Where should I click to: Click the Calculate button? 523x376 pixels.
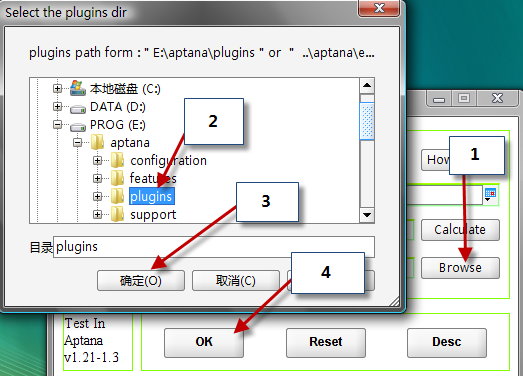(x=460, y=230)
